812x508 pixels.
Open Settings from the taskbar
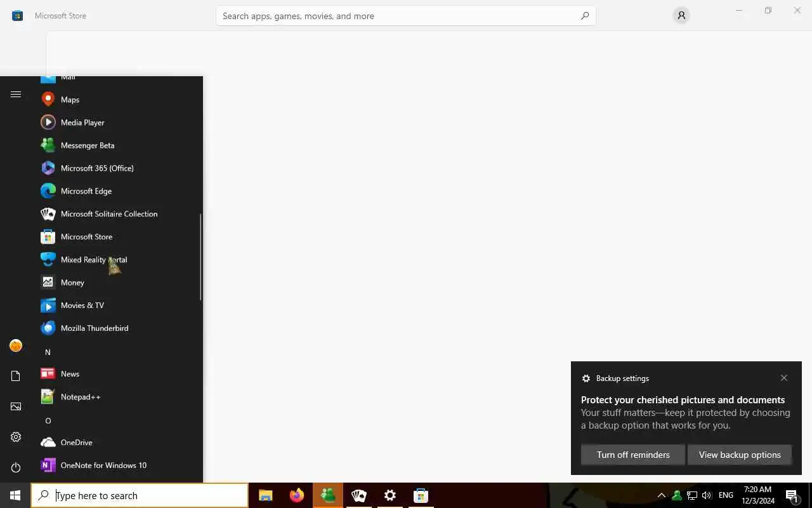390,495
